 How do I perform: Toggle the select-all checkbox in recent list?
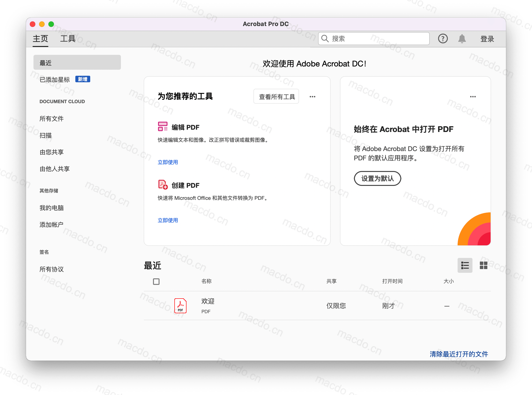(156, 281)
